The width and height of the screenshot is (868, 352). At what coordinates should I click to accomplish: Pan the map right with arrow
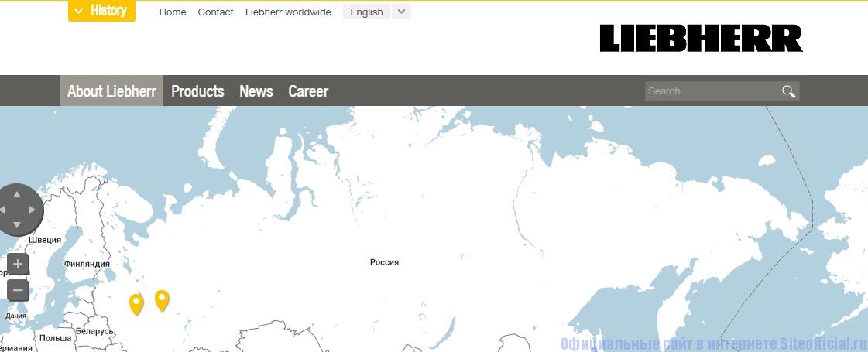(x=32, y=210)
